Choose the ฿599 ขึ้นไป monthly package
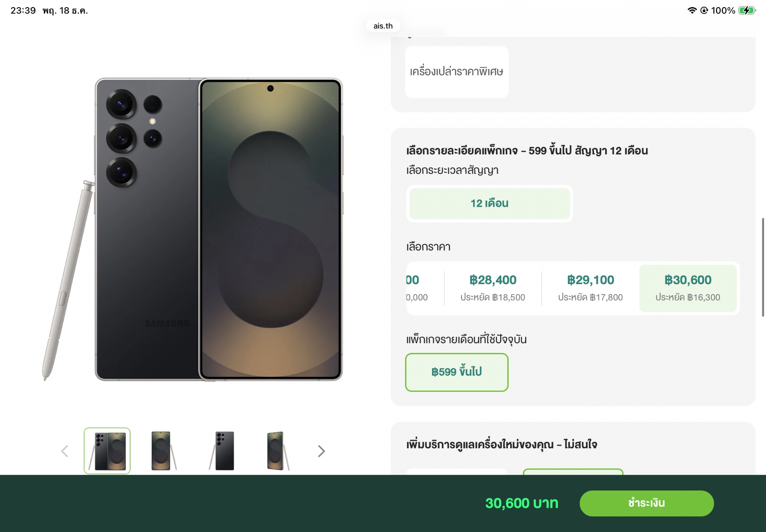This screenshot has height=532, width=766. pos(456,372)
